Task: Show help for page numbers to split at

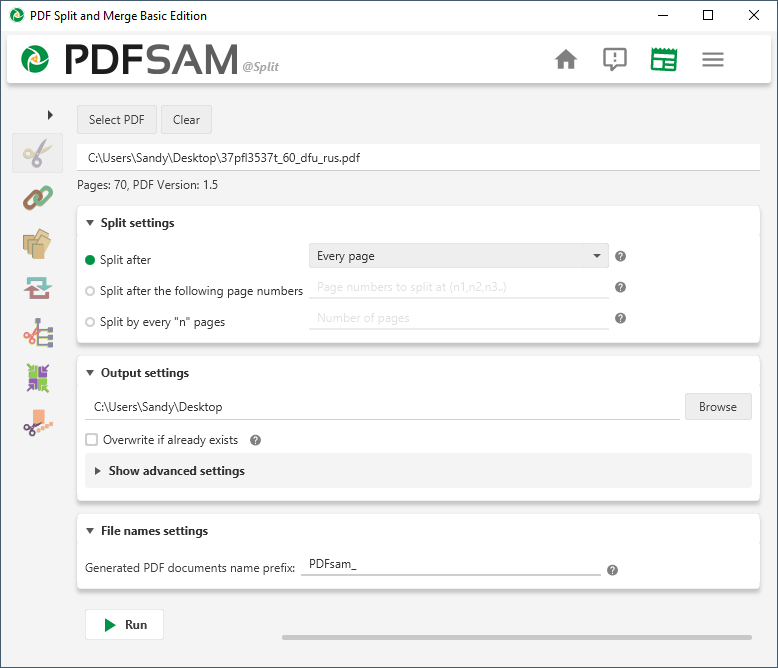Action: [620, 287]
